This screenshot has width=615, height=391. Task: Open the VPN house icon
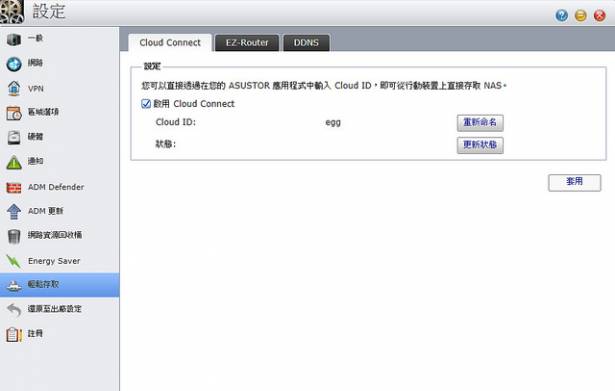click(x=14, y=88)
